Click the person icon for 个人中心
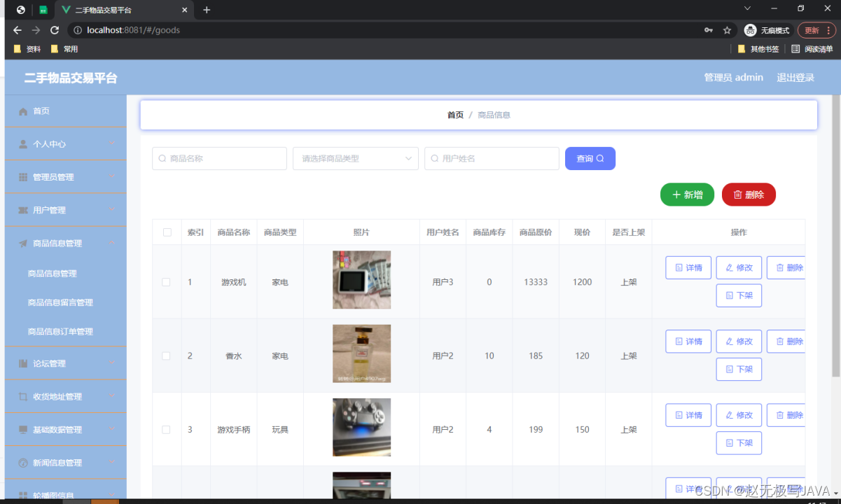The image size is (841, 504). pos(23,144)
